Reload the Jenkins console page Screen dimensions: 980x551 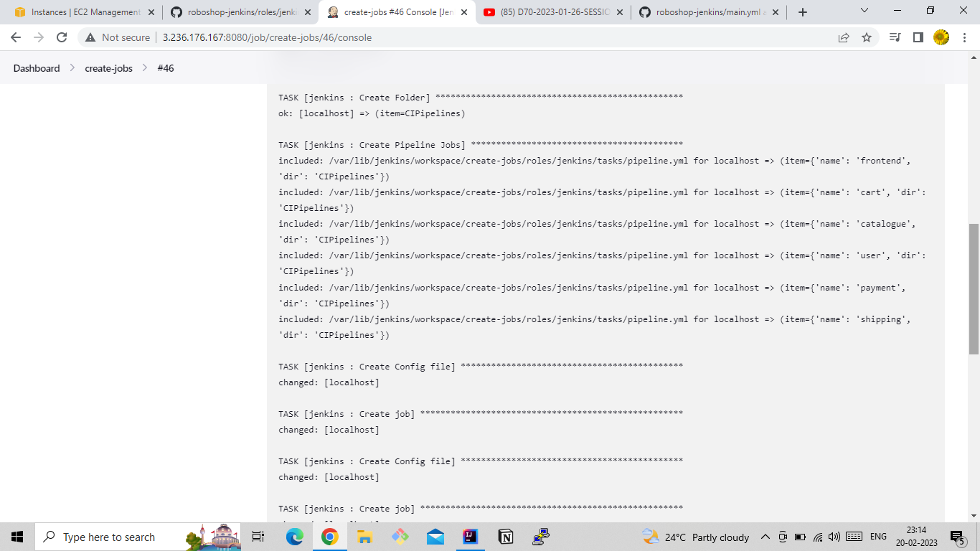[x=62, y=37]
